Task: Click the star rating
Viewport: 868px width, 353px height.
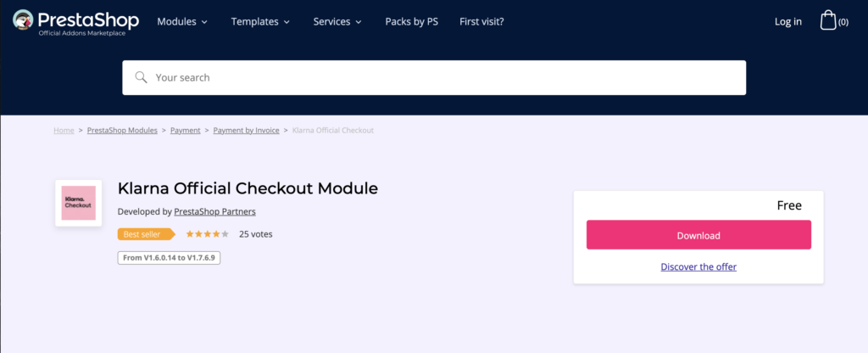Action: 207,234
